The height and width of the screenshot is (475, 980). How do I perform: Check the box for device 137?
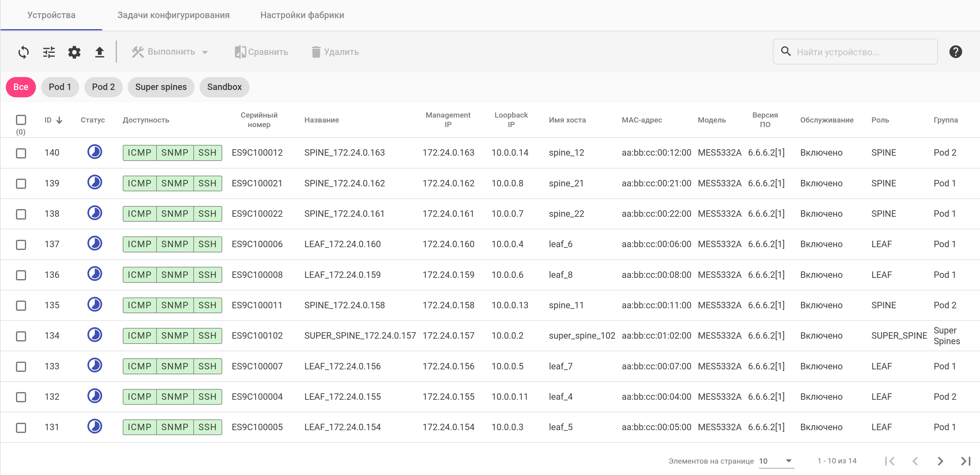(x=21, y=244)
